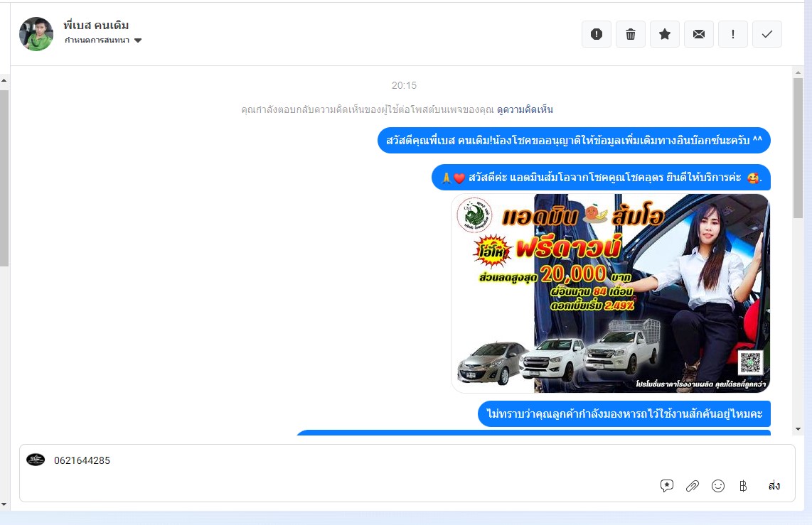812x525 pixels.
Task: Click chat scrollbar up arrow
Action: [x=798, y=72]
